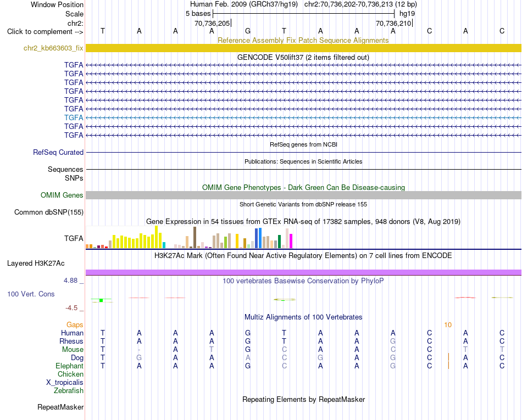The height and width of the screenshot is (420, 522).
Task: Click the orange '10' gap count
Action: pyautogui.click(x=448, y=325)
